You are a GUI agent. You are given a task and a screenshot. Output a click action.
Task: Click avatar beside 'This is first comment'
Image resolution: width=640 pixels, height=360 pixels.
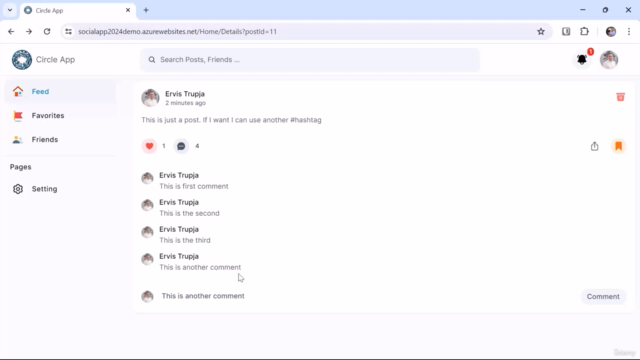(147, 178)
